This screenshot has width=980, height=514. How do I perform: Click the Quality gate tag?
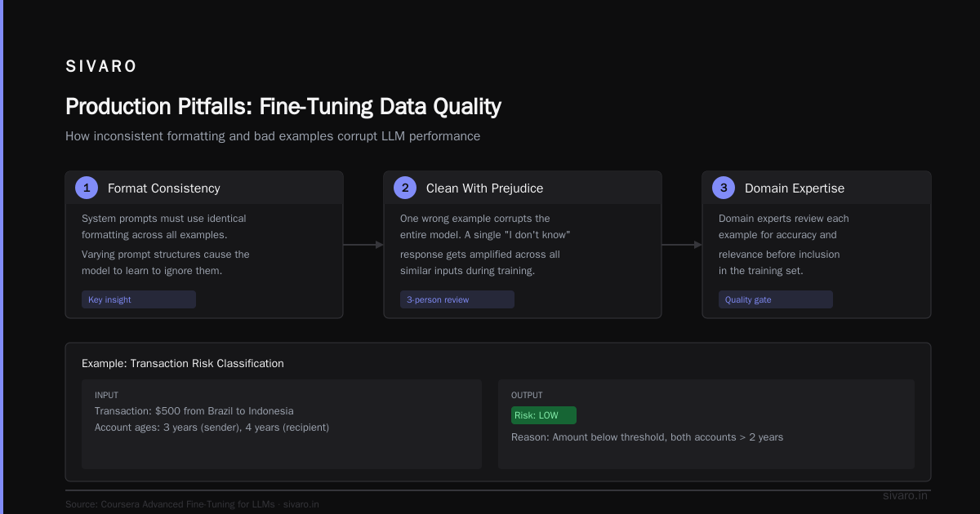776,299
